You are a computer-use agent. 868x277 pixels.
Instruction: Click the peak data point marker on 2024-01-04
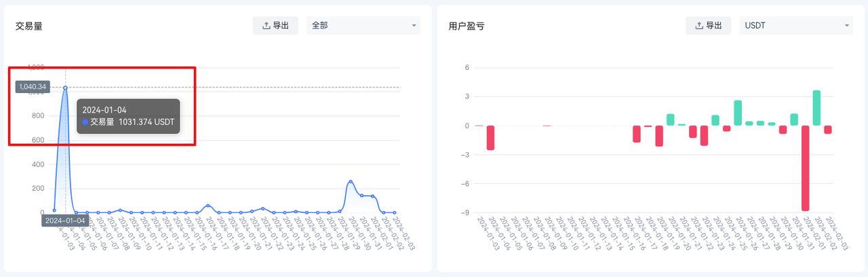(x=65, y=88)
